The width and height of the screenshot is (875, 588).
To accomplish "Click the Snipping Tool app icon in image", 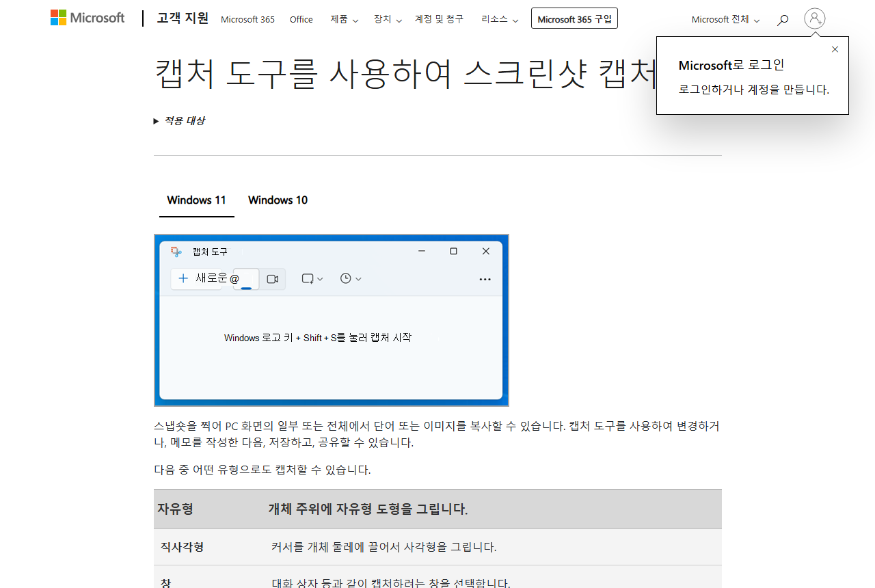I will point(176,252).
